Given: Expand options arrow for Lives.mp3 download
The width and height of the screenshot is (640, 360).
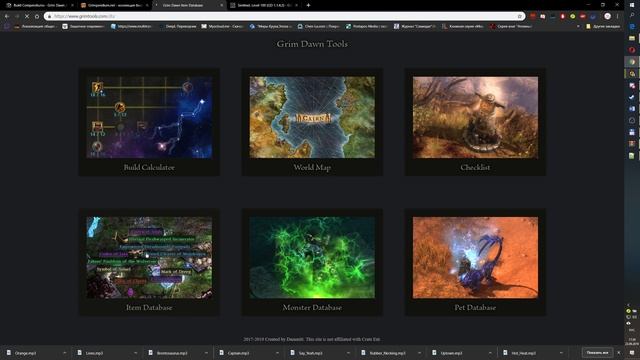Looking at the screenshot, I should pyautogui.click(x=136, y=353).
